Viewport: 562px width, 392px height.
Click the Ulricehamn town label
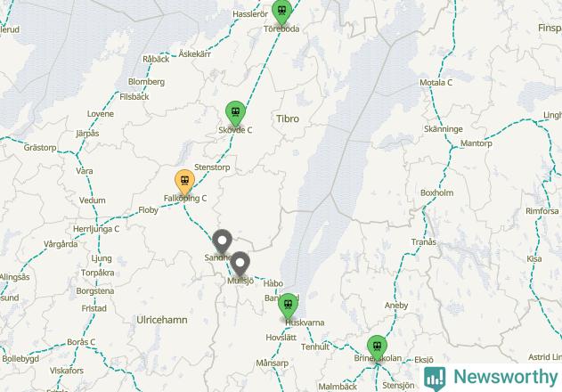162,320
